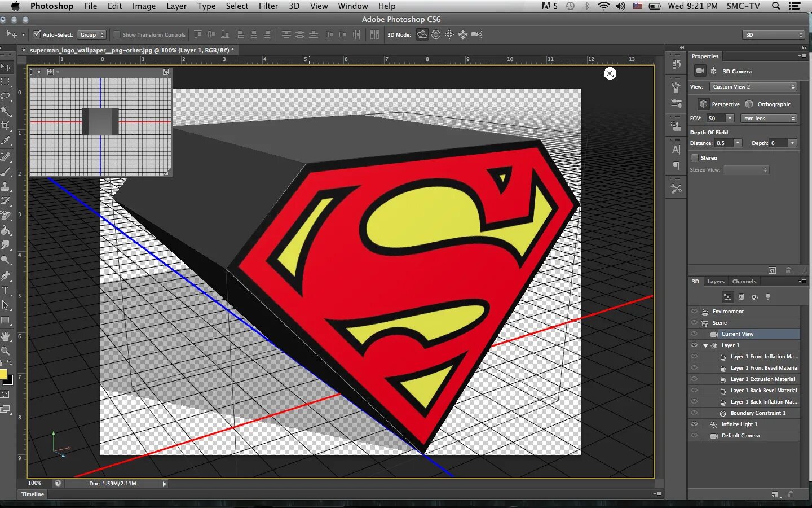Screen dimensions: 812x508
Task: Filter 3D panel by materials
Action: coord(754,297)
